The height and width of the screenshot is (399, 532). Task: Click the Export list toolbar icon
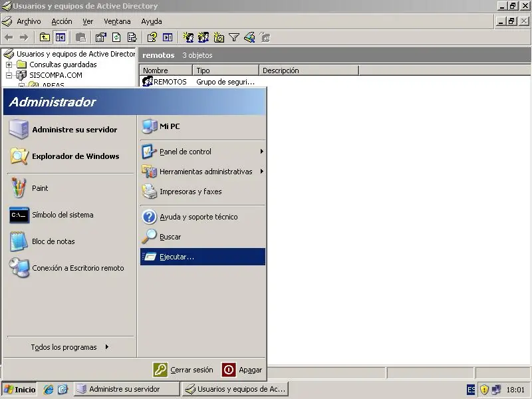[x=132, y=37]
